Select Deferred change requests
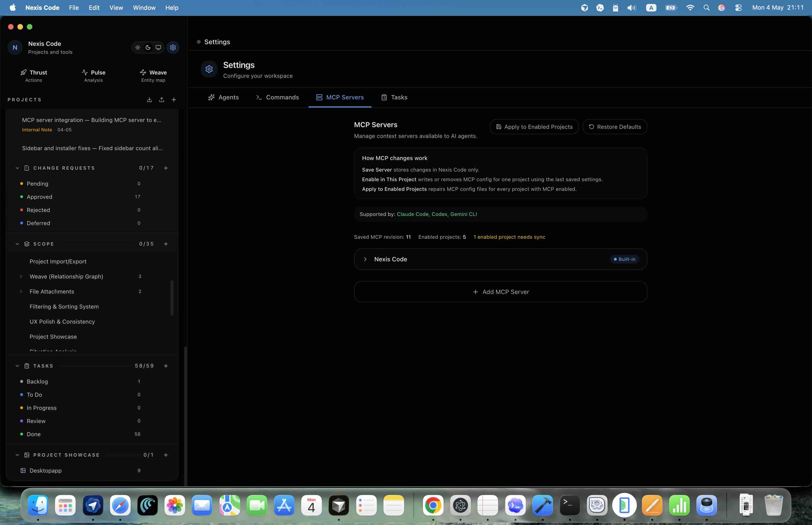Screen dimensions: 812x525 click(80, 223)
